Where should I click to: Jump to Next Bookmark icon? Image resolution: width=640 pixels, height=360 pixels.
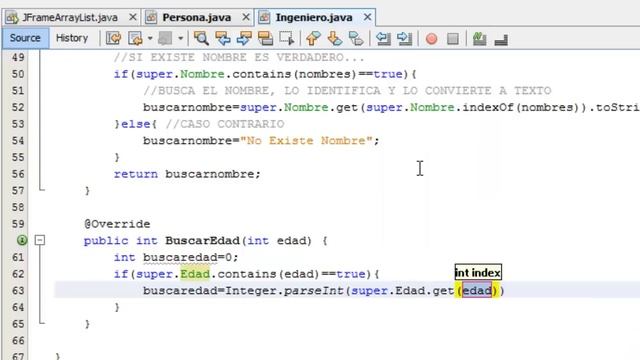(334, 38)
